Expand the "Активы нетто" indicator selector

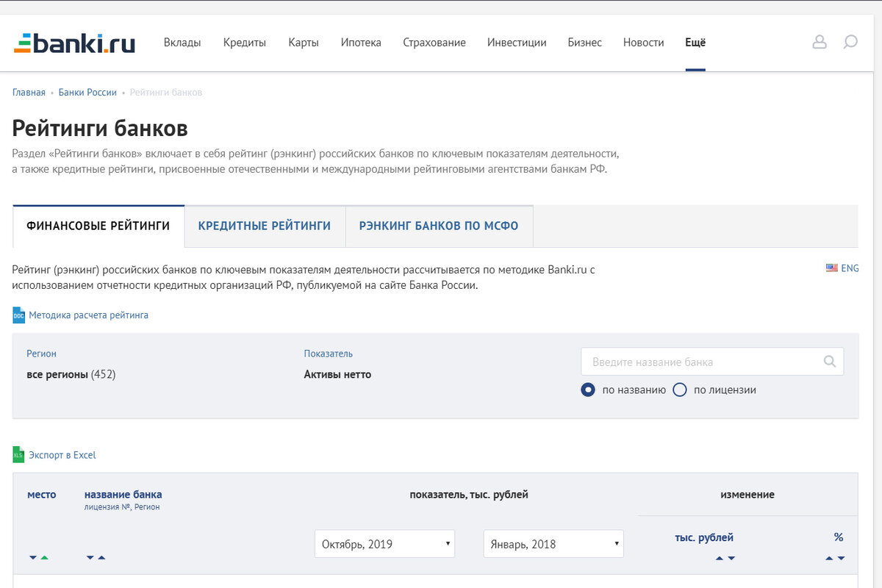[x=337, y=374]
